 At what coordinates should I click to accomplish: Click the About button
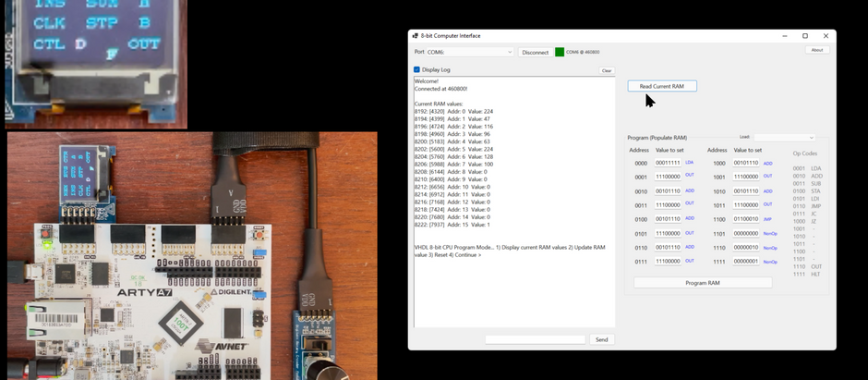[x=817, y=50]
